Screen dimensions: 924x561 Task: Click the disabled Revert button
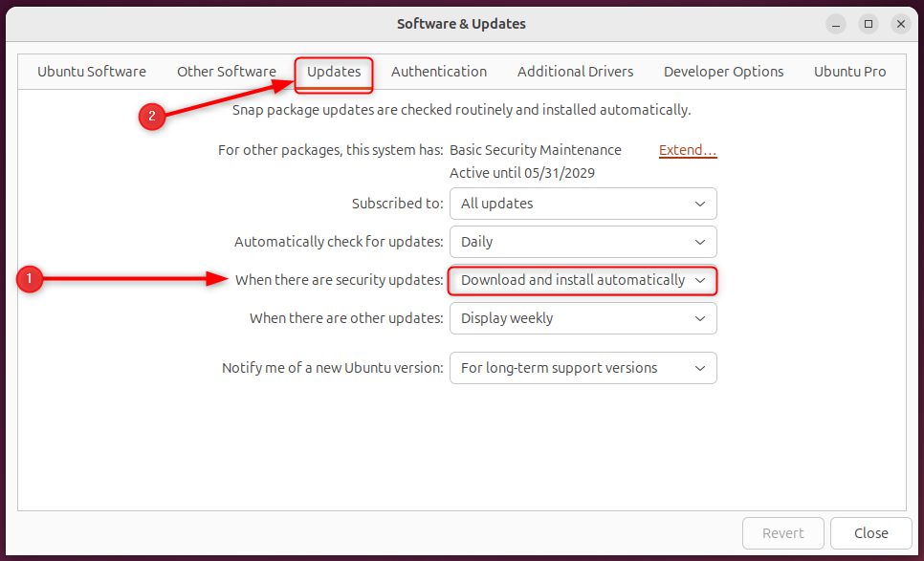(x=782, y=533)
